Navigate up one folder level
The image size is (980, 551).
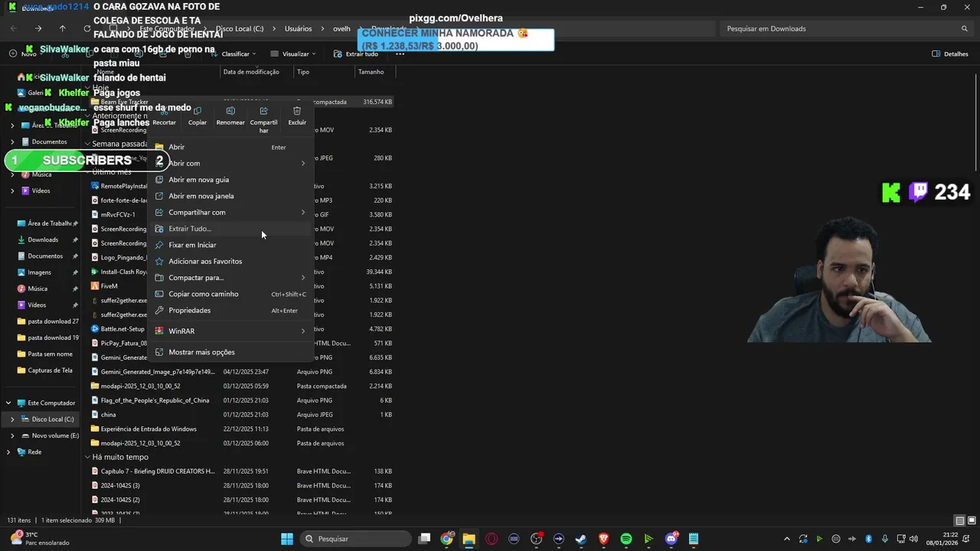(x=63, y=28)
